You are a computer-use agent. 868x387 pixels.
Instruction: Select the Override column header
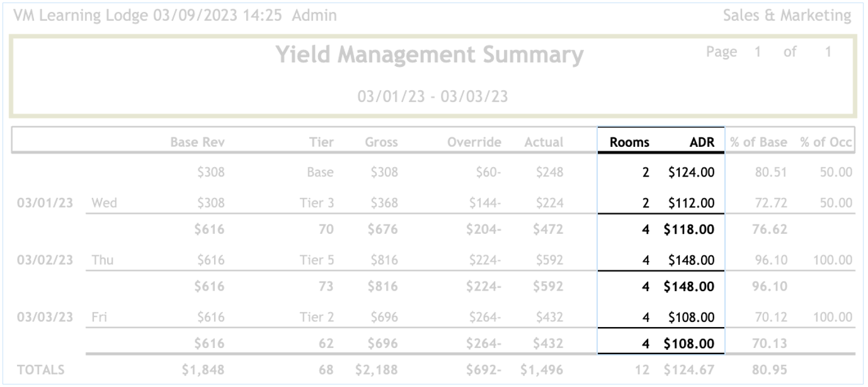474,142
